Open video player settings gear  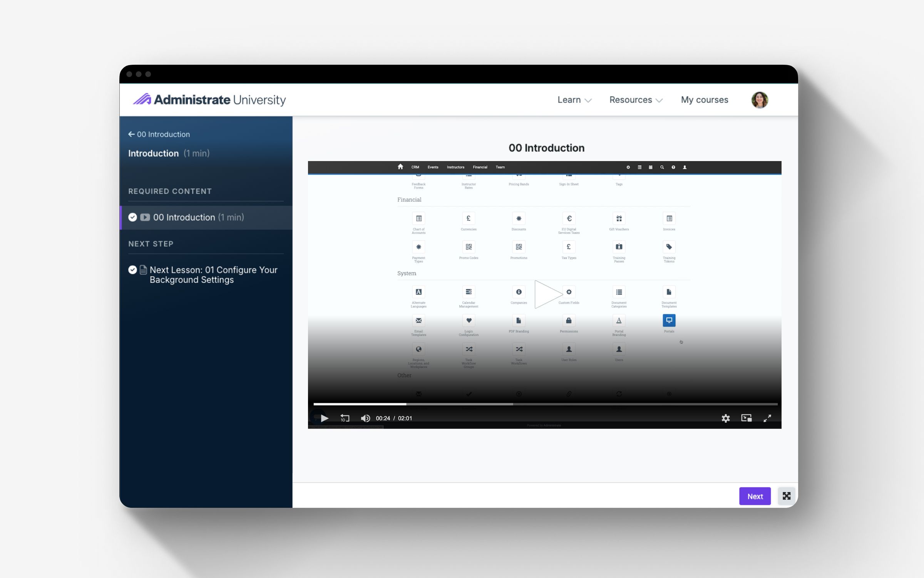(x=726, y=418)
